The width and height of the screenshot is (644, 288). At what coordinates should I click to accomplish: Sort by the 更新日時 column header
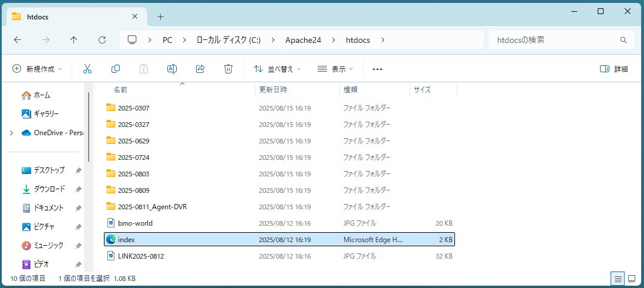pyautogui.click(x=273, y=90)
